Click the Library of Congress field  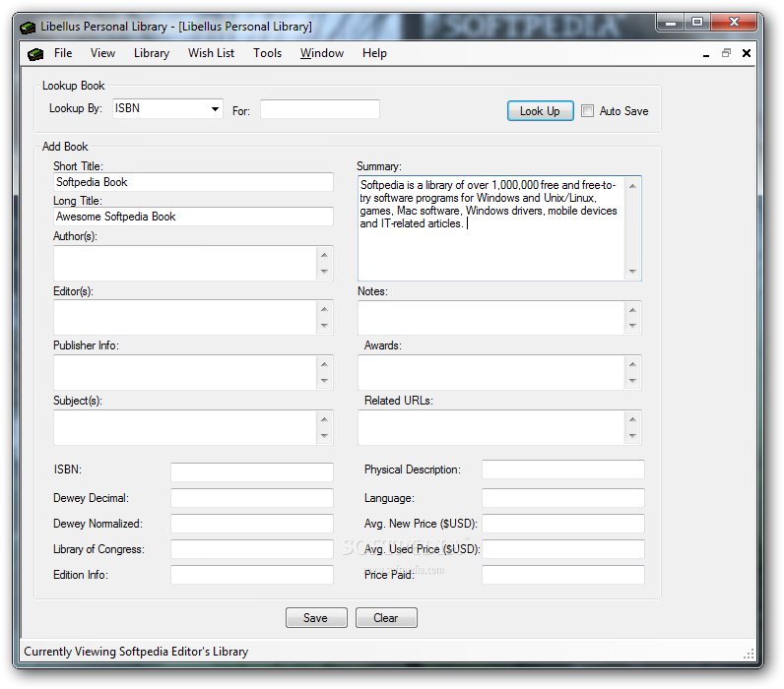click(x=252, y=548)
